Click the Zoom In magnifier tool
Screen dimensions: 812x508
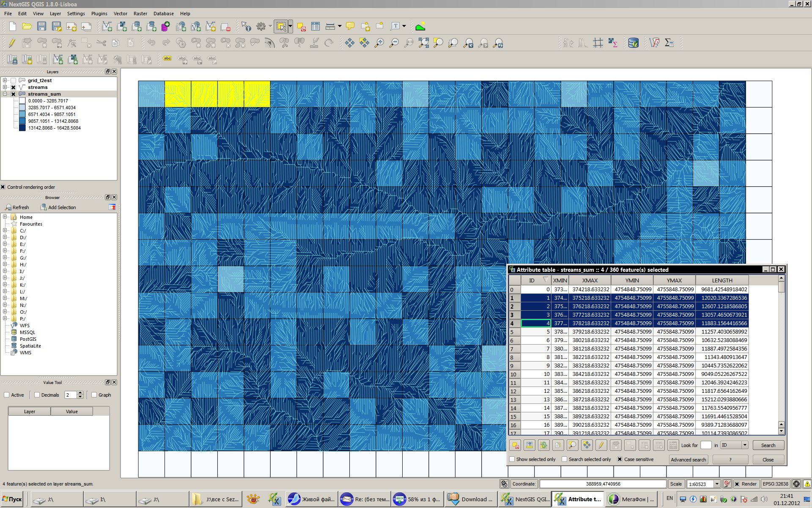[x=379, y=43]
